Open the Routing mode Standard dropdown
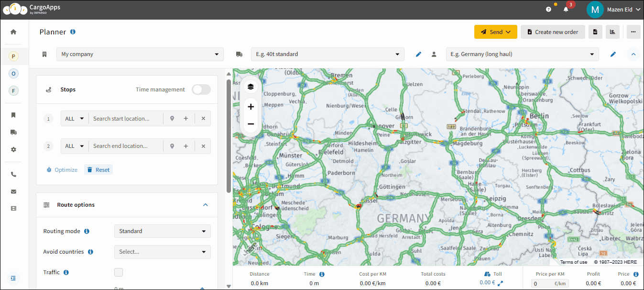The height and width of the screenshot is (290, 644). click(163, 231)
